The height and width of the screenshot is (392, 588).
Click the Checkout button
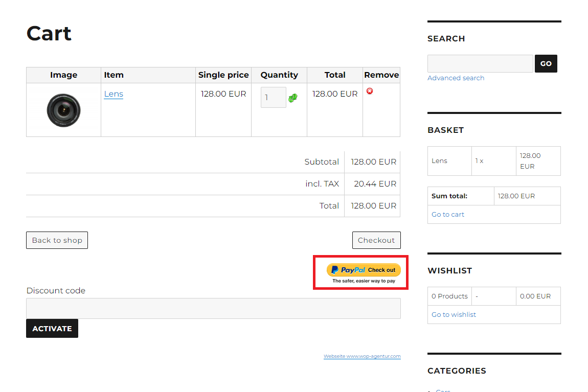(x=376, y=240)
